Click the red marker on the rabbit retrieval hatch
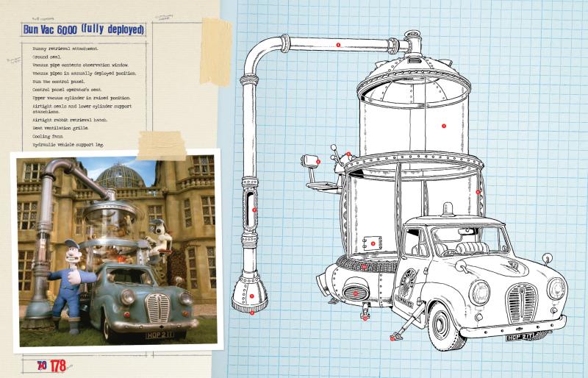This screenshot has width=588, height=378. (x=373, y=243)
